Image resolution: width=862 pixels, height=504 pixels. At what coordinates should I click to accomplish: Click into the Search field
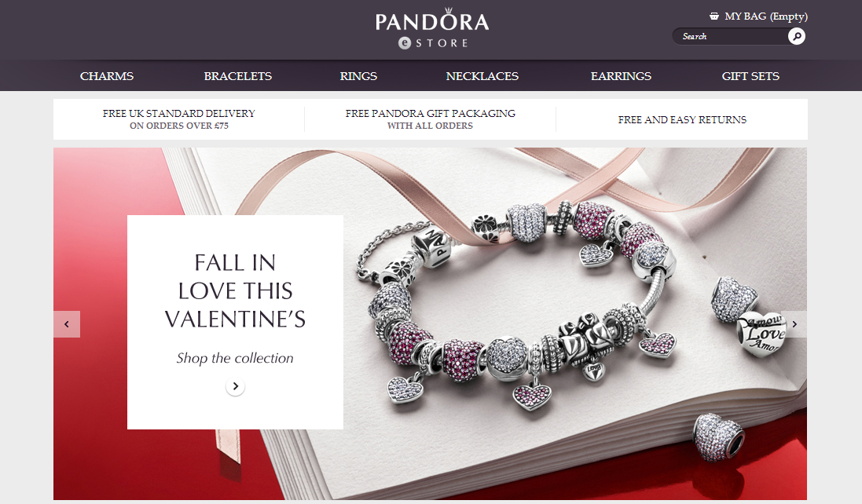[731, 36]
